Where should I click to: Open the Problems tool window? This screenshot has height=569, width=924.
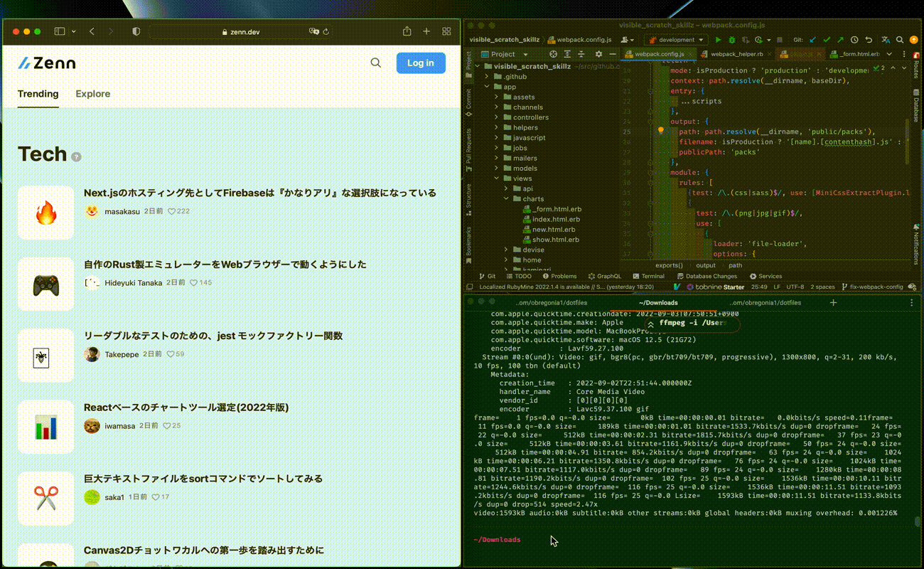pos(559,276)
